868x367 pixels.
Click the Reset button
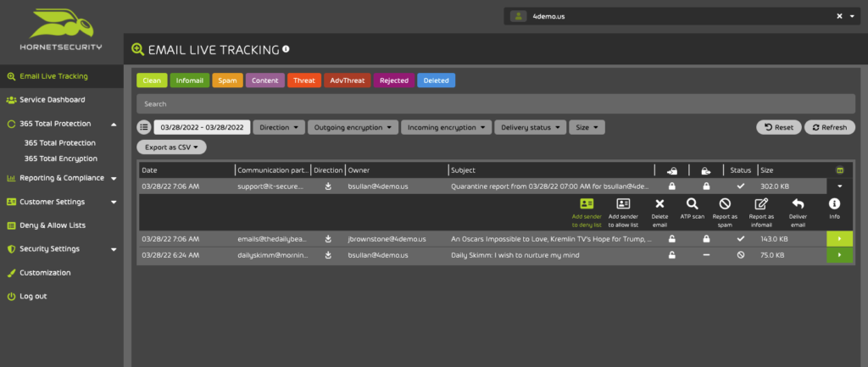coord(779,127)
